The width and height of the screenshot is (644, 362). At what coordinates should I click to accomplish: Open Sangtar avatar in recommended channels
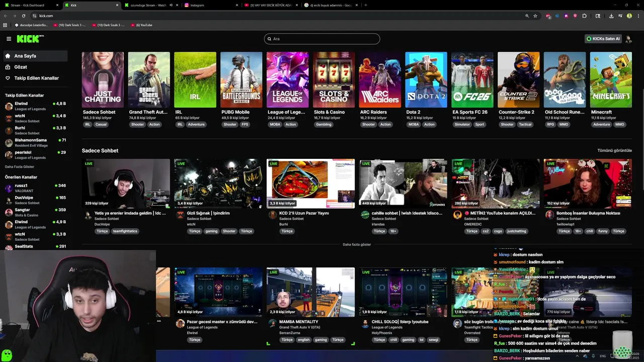click(x=9, y=212)
